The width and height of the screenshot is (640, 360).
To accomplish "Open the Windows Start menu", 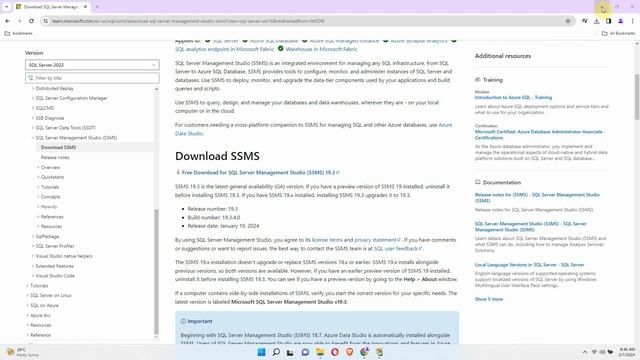I will click(x=262, y=352).
